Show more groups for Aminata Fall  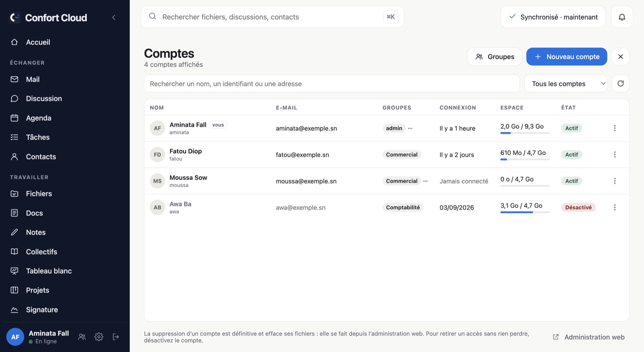tap(410, 128)
